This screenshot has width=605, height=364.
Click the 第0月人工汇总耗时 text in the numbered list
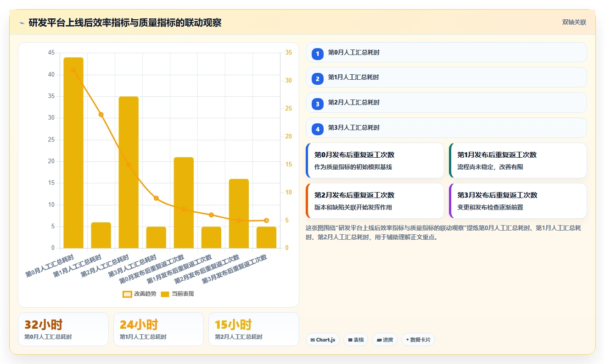353,53
